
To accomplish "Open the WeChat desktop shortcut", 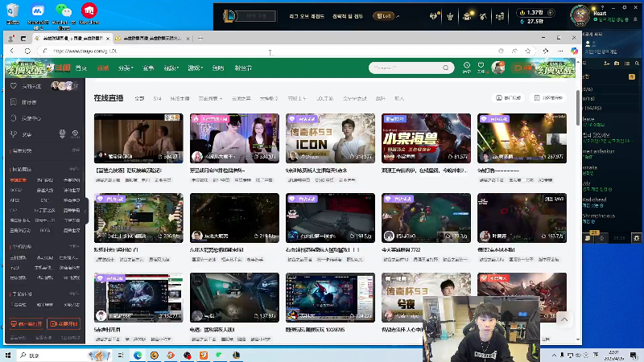I will [x=63, y=15].
